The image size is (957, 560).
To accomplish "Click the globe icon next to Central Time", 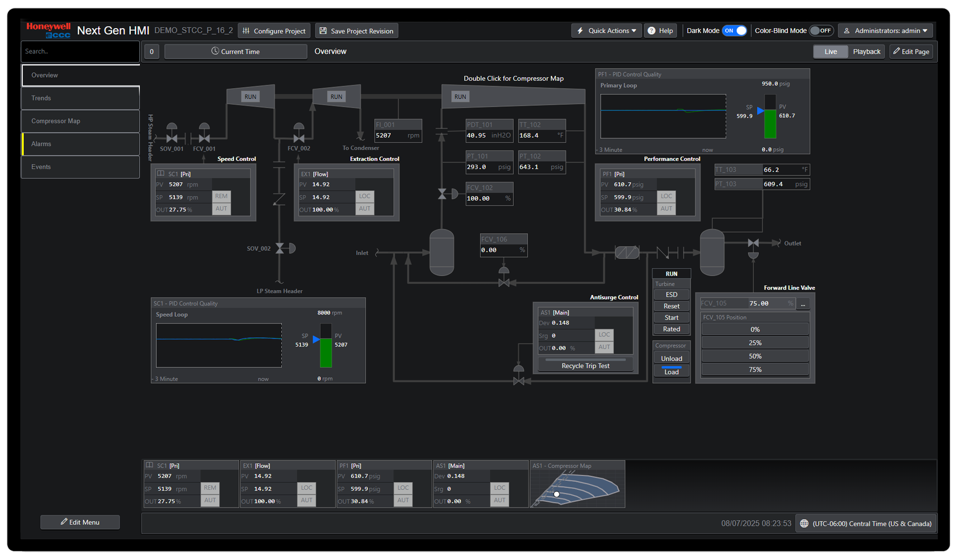I will (804, 523).
